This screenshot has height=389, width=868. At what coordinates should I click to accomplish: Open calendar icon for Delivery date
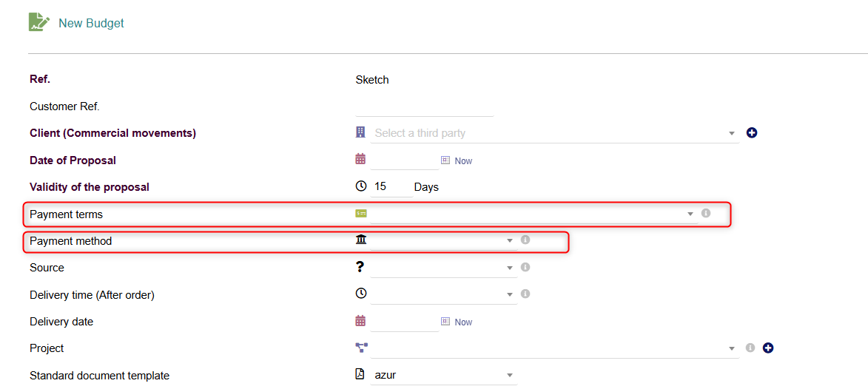point(360,320)
